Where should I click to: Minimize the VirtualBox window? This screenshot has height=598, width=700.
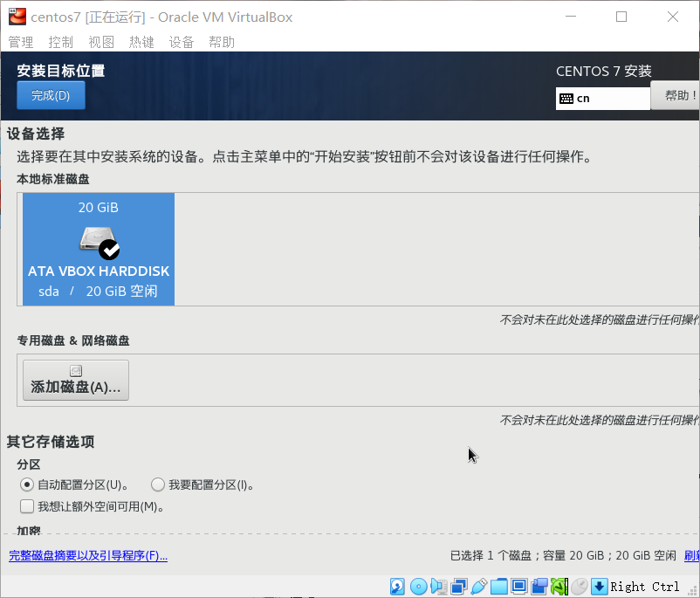coord(571,17)
